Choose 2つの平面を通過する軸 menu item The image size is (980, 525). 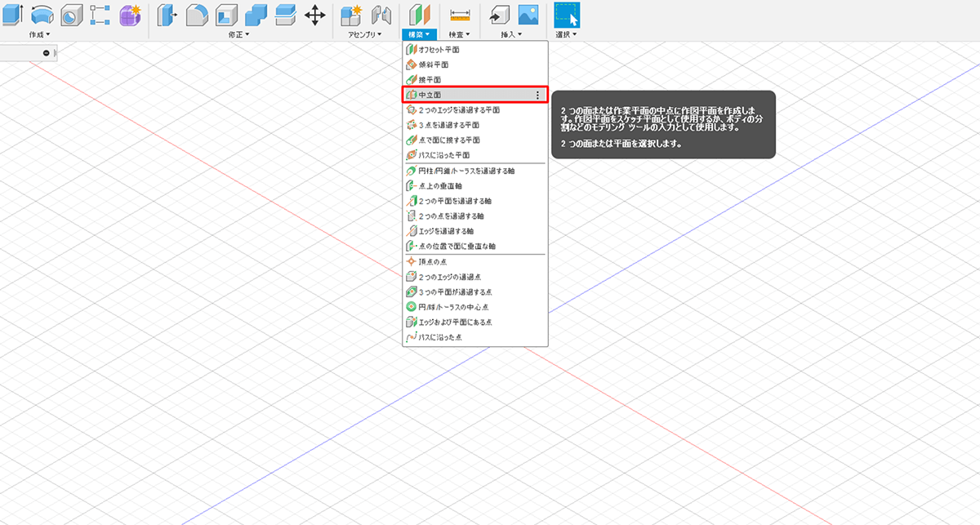click(x=455, y=201)
